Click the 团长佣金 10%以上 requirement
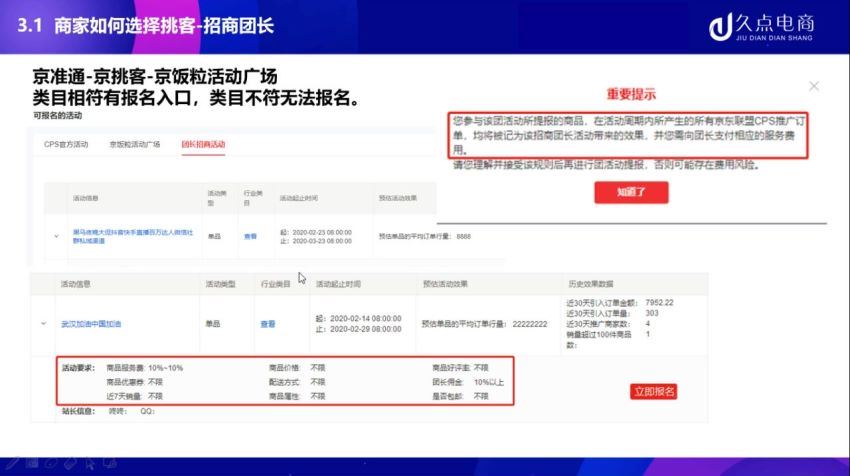This screenshot has width=850, height=476. coord(468,382)
